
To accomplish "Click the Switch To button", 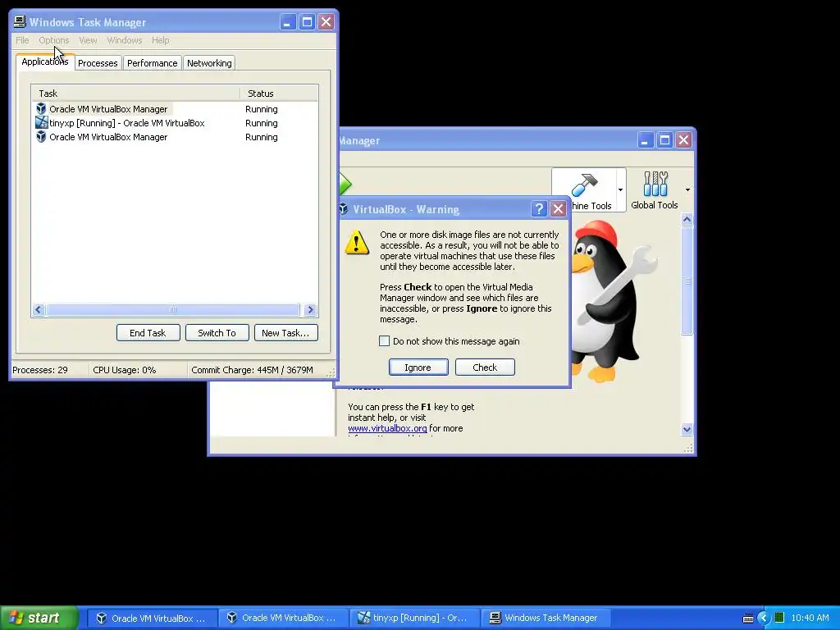I will click(x=217, y=333).
